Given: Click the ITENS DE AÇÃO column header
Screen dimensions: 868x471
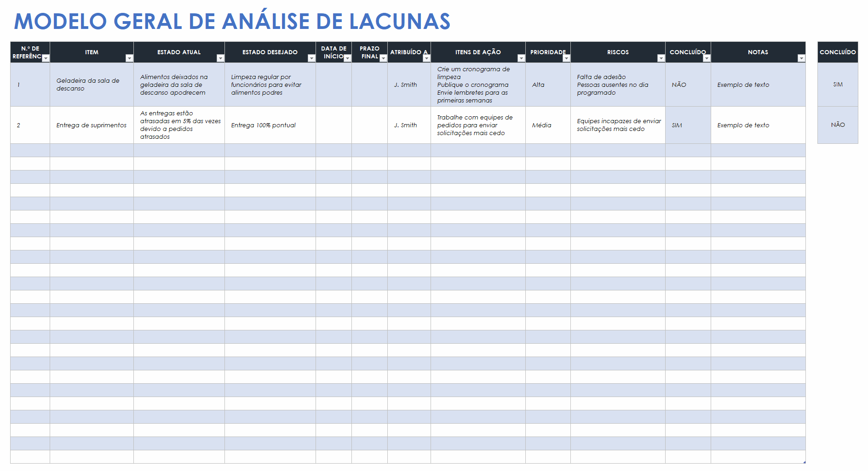Looking at the screenshot, I should 478,52.
